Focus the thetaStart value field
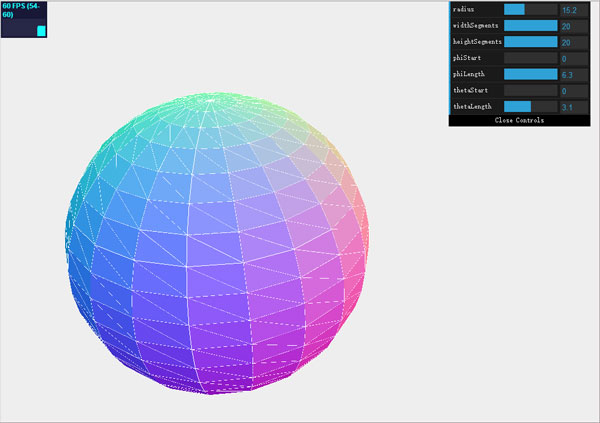Screen dimensions: 600x423 coord(574,90)
